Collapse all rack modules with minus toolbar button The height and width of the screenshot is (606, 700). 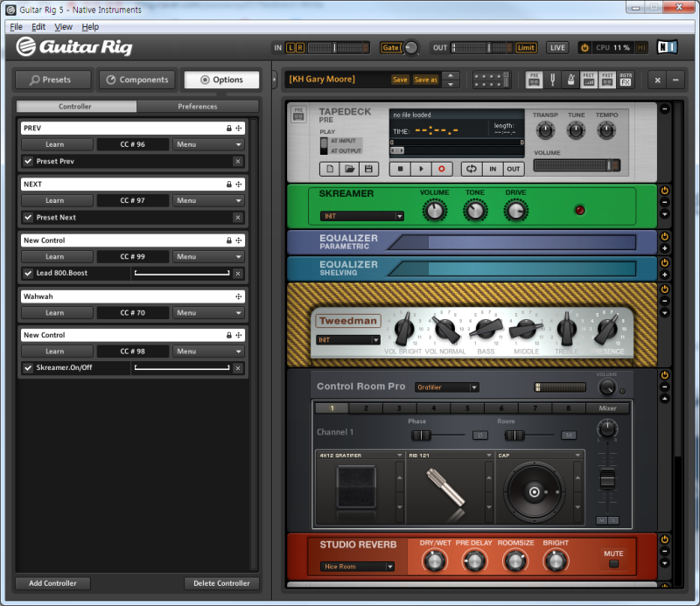point(675,80)
